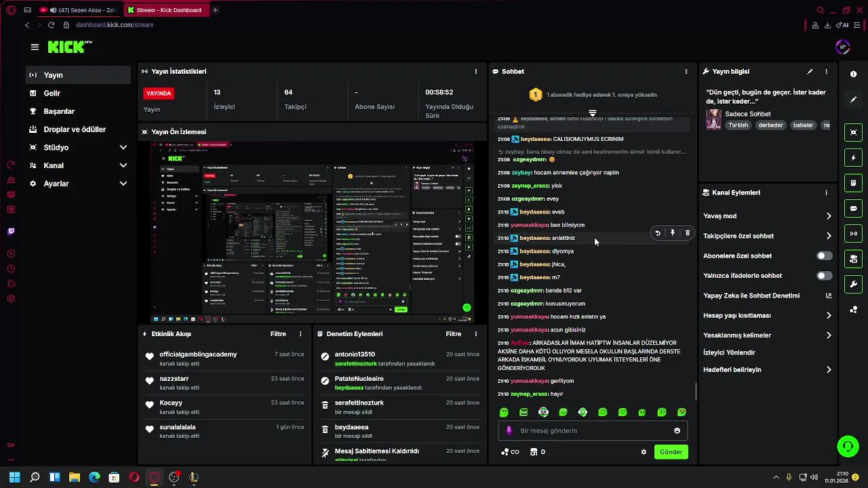Toggle Yalnızca ifadelerle sohbet switch
Viewport: 868px width, 488px height.
824,276
